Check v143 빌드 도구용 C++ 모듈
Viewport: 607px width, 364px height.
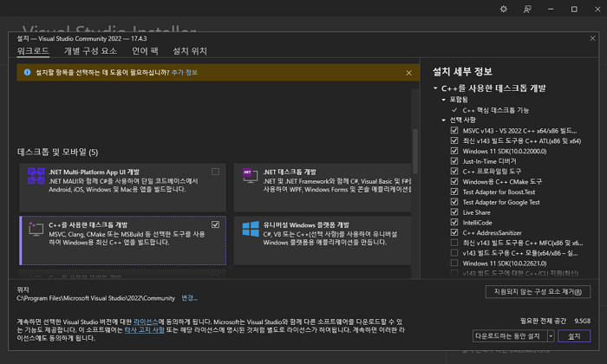click(454, 252)
